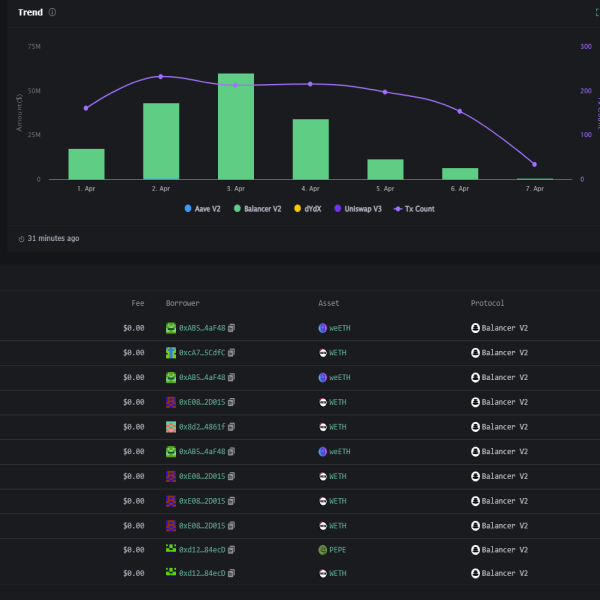
Task: Click WETH token icon in 0xcA7..5CdfC row
Action: click(323, 352)
